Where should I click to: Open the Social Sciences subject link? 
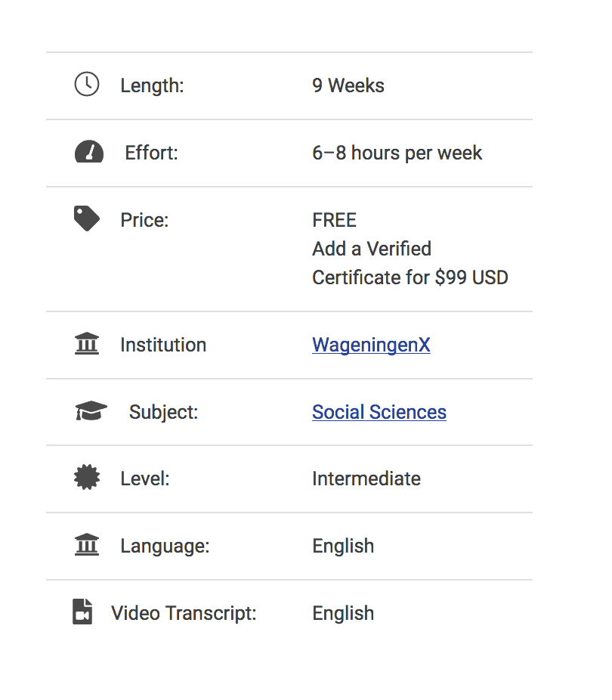pyautogui.click(x=379, y=412)
